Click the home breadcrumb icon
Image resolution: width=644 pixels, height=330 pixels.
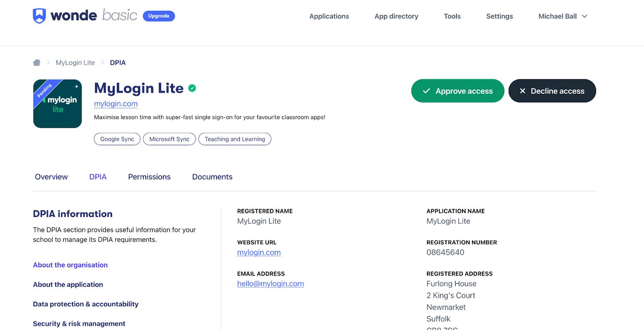click(37, 62)
